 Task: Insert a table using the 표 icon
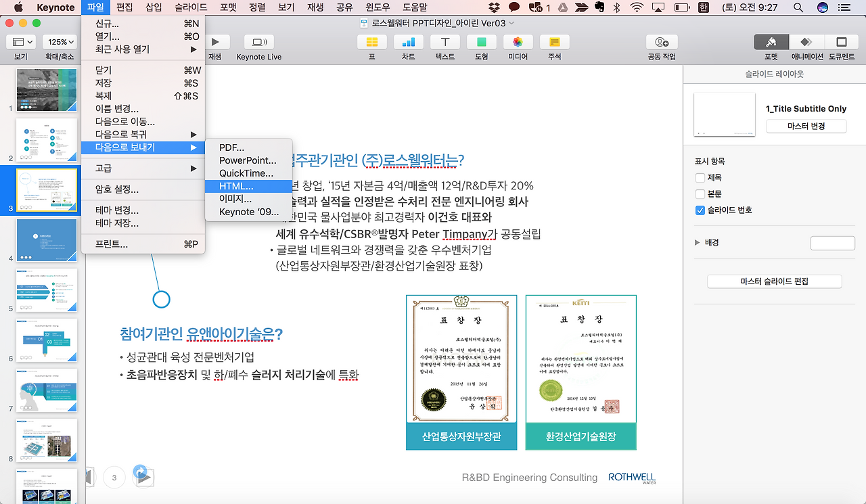pyautogui.click(x=371, y=42)
